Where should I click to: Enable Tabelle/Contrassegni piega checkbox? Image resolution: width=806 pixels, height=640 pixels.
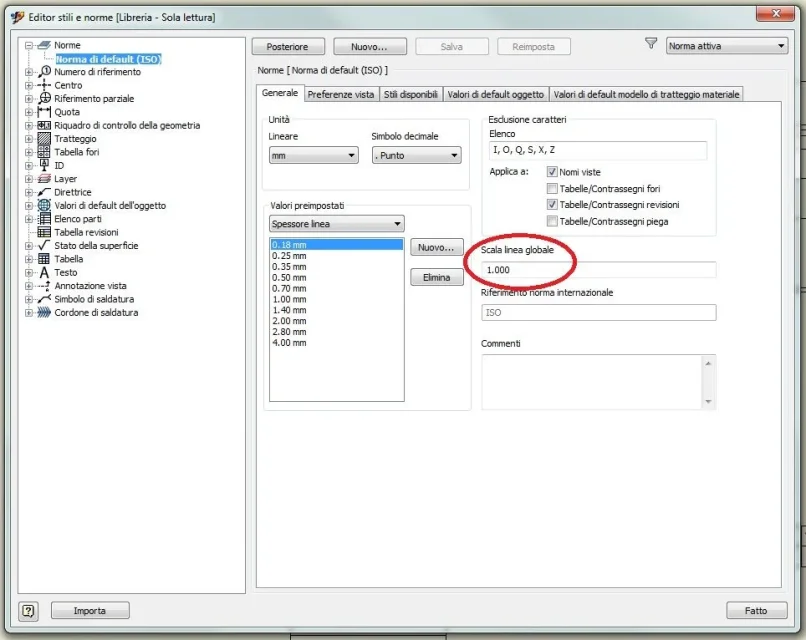point(552,221)
